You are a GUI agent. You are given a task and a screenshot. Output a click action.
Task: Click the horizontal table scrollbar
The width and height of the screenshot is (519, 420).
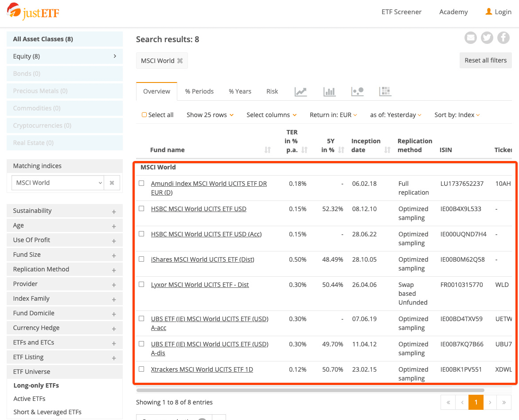[x=310, y=390]
